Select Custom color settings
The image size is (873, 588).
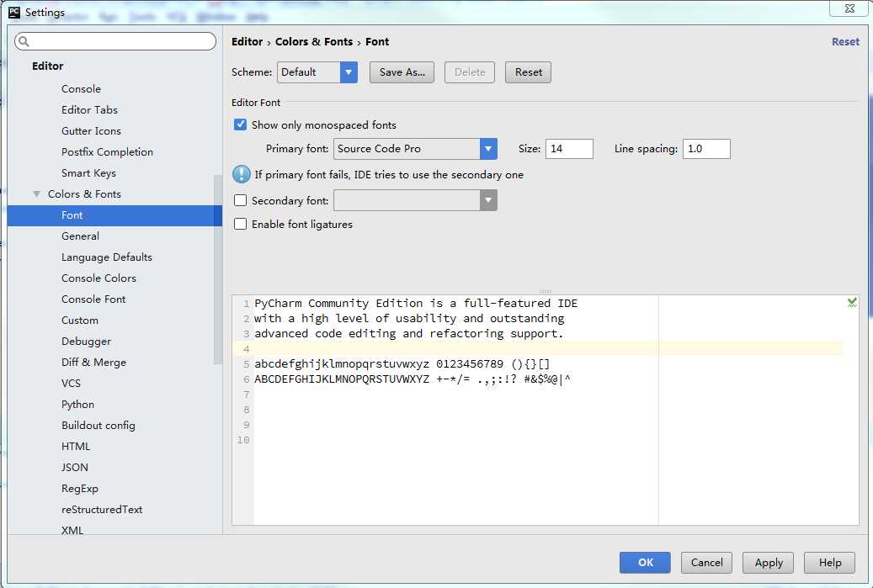coord(80,320)
